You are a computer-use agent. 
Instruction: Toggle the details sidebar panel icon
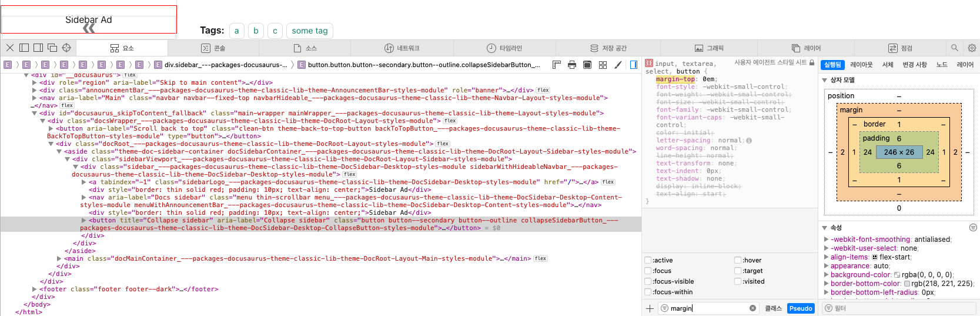click(634, 65)
